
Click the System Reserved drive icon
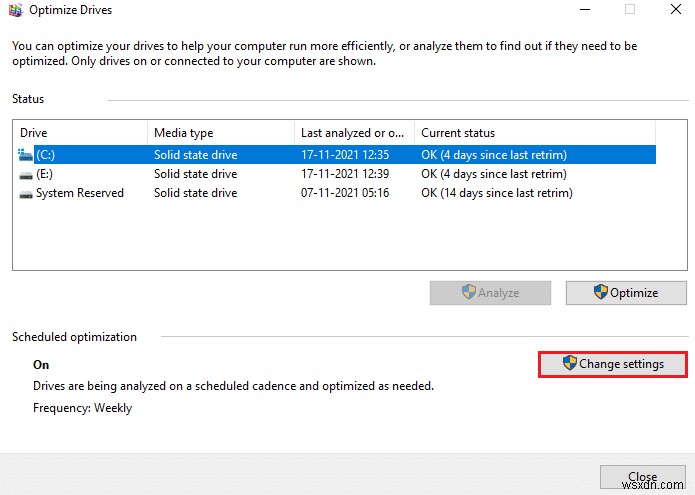(x=26, y=194)
